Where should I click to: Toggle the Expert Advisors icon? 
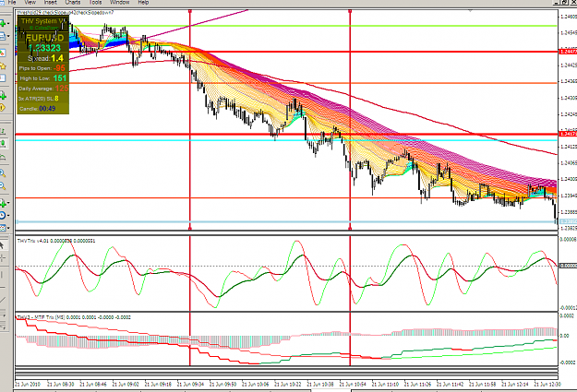tap(2, 108)
